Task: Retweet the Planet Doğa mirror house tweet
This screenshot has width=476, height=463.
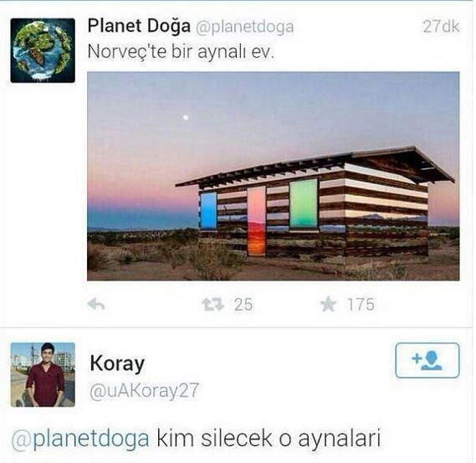Action: click(212, 305)
